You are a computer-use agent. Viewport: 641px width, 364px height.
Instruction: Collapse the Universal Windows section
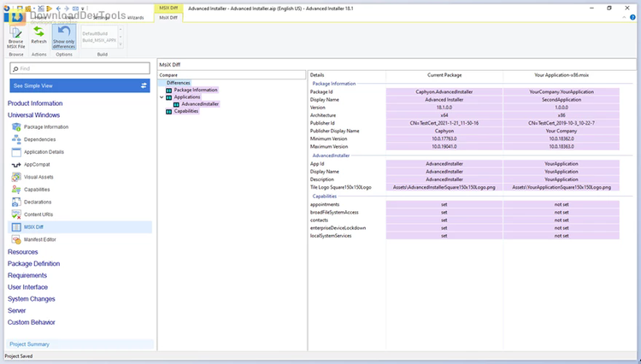tap(34, 115)
